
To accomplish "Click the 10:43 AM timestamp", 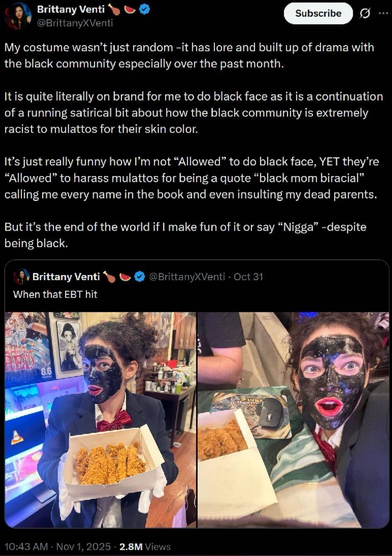I will [26, 546].
